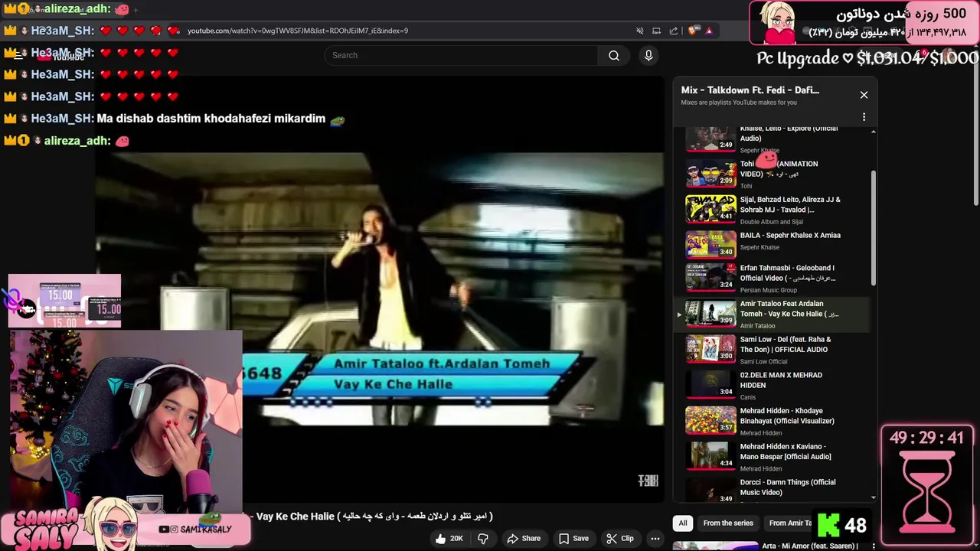Screen dimensions: 980x551
Task: Click the Mano Bespar thumbnail with 4:34 duration
Action: [x=710, y=457]
